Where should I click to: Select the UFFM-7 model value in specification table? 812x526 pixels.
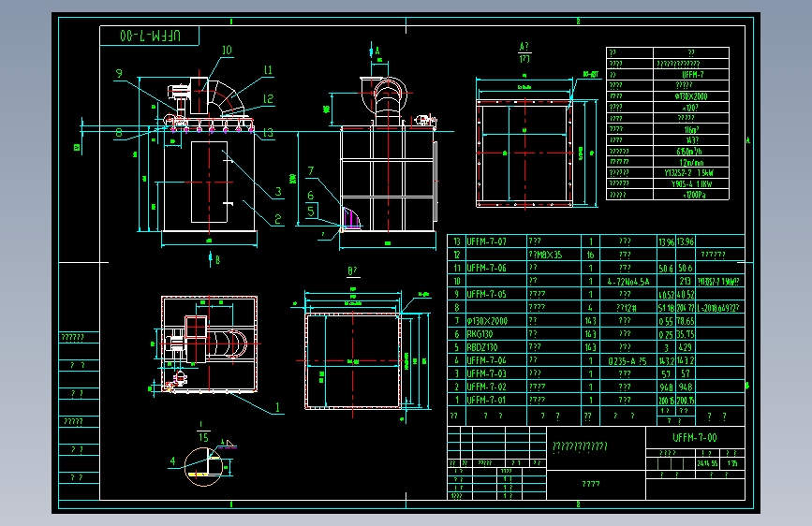[692, 75]
